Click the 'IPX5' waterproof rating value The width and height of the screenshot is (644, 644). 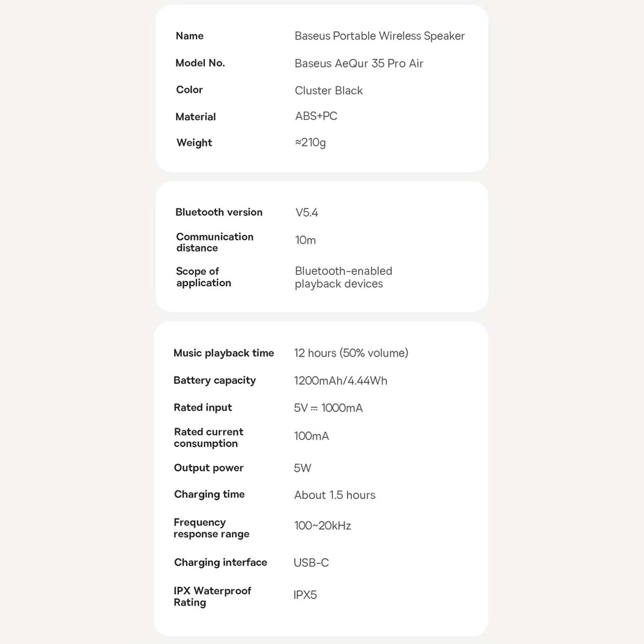[305, 595]
